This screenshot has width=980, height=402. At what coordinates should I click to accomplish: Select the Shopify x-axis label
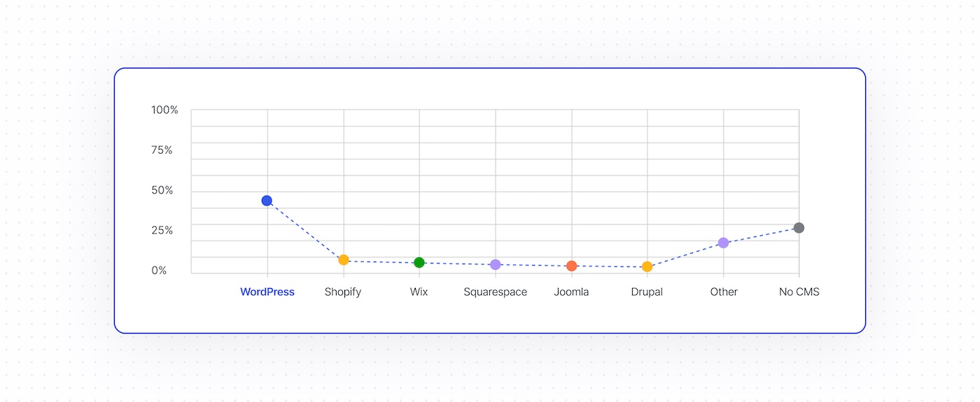(343, 292)
